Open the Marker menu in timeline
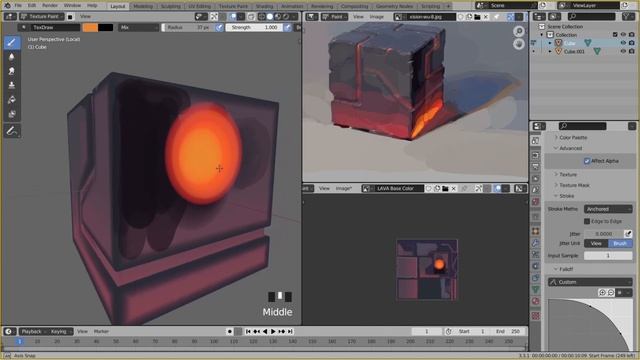Screen dimensions: 640x360 [x=101, y=331]
